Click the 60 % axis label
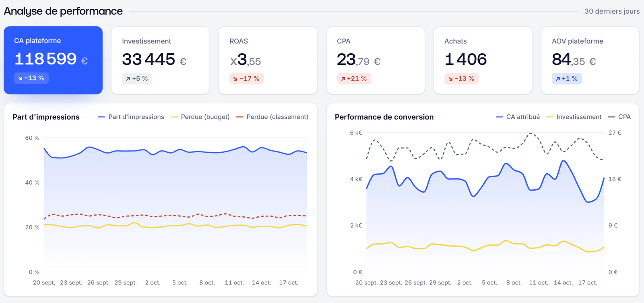 click(x=32, y=138)
